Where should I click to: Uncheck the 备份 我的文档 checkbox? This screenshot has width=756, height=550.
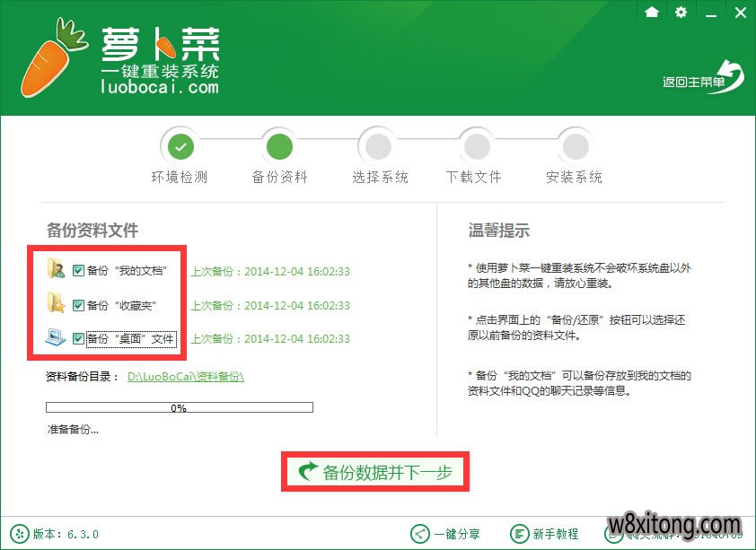tap(77, 270)
